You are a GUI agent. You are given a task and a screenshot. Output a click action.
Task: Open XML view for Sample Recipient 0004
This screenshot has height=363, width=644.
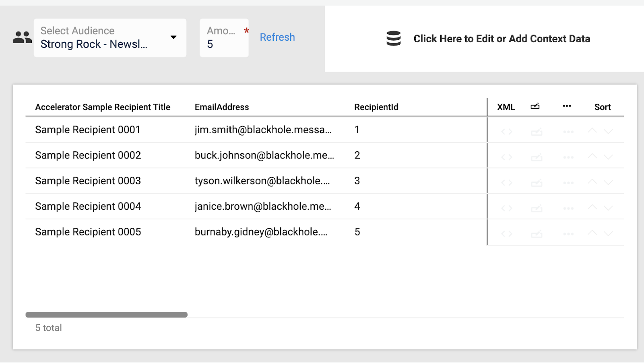[506, 208]
